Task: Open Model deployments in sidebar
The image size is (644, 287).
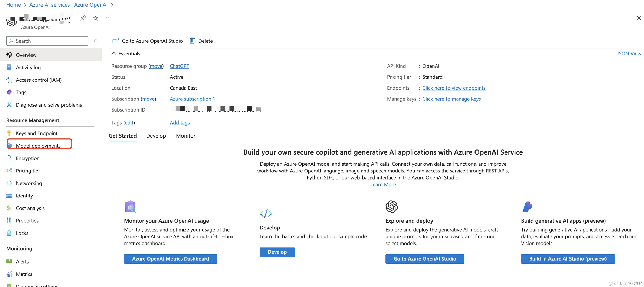Action: pos(38,146)
